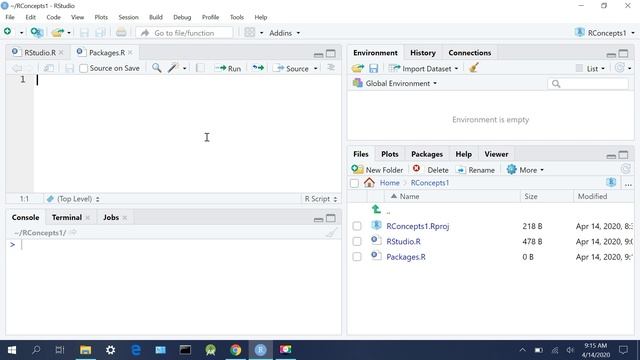The image size is (640, 360).
Task: Open the RStudio.R file link
Action: click(x=403, y=241)
